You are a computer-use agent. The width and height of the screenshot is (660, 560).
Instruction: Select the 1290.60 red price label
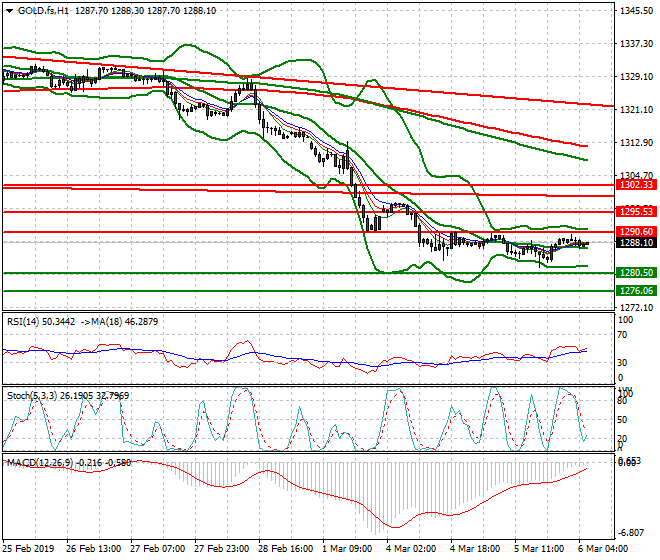click(x=636, y=232)
